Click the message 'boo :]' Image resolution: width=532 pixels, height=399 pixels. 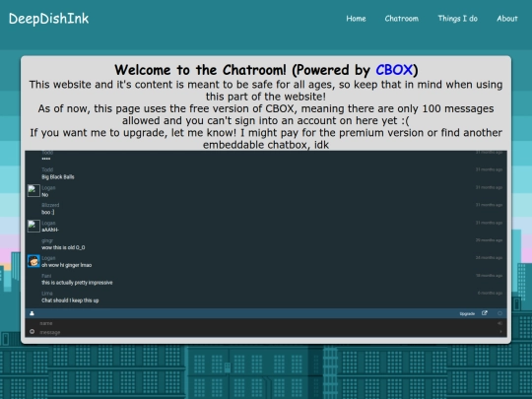(48, 213)
